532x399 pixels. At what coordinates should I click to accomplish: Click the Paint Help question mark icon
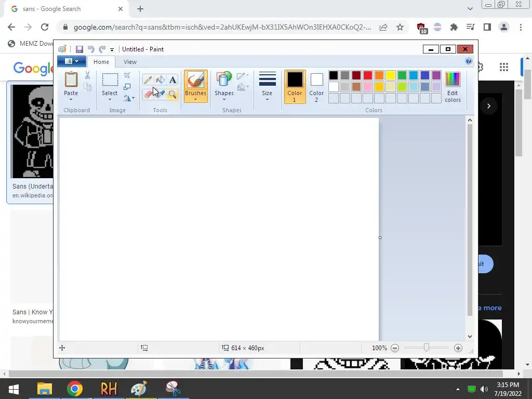(x=469, y=61)
